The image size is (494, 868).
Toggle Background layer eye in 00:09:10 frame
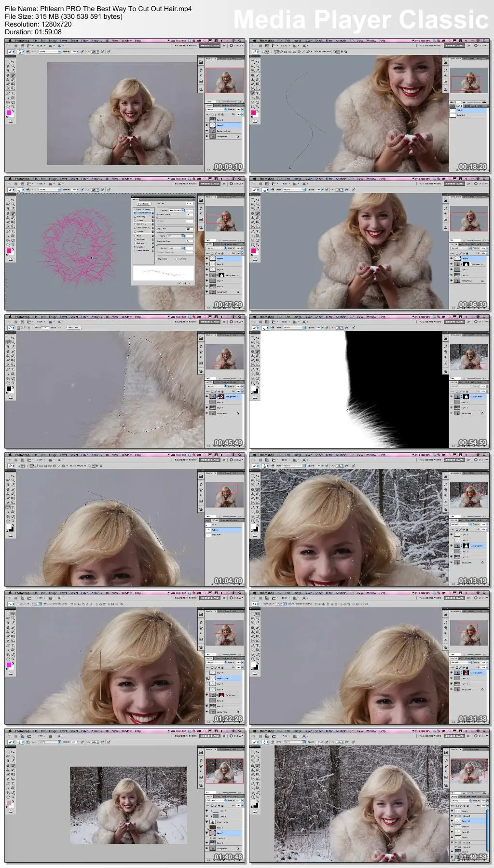(x=208, y=137)
